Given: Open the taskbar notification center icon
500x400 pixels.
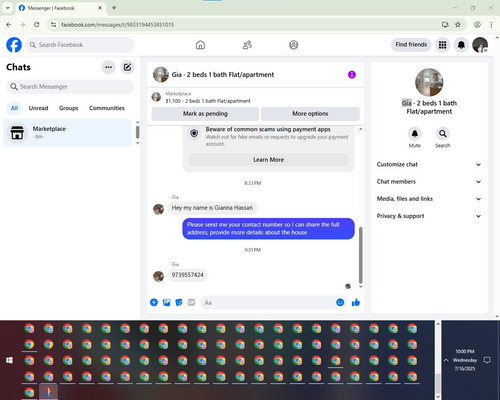Looking at the screenshot, I should (487, 360).
